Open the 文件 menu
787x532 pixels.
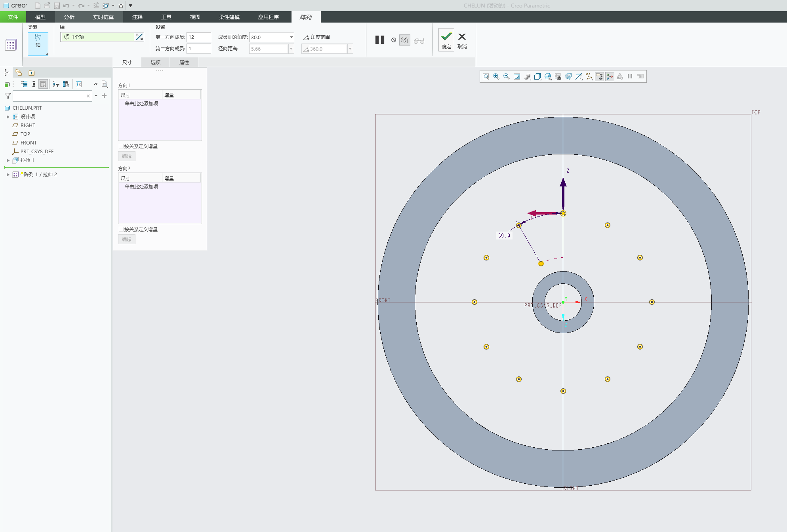(13, 17)
